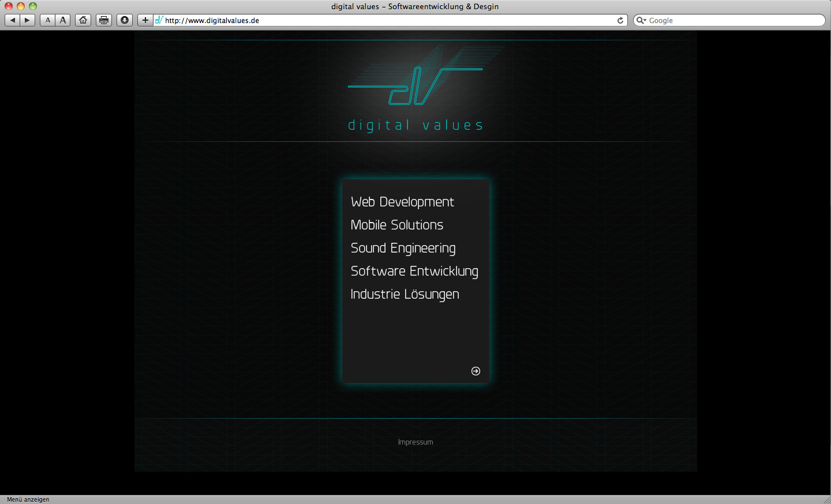Open downloads with the download arrow icon
Viewport: 831px width, 504px height.
click(x=125, y=20)
